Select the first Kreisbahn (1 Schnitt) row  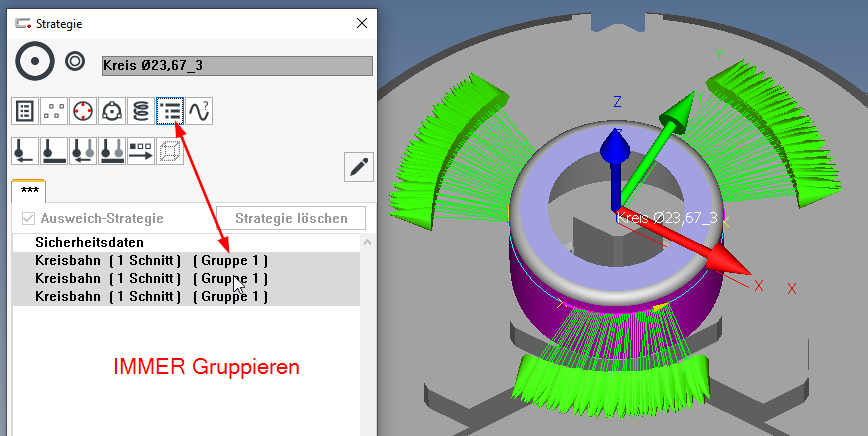pos(150,261)
